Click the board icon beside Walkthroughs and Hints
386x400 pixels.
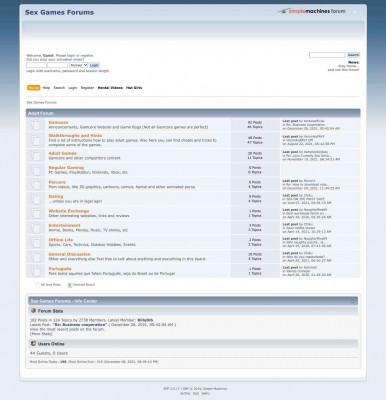pyautogui.click(x=35, y=140)
